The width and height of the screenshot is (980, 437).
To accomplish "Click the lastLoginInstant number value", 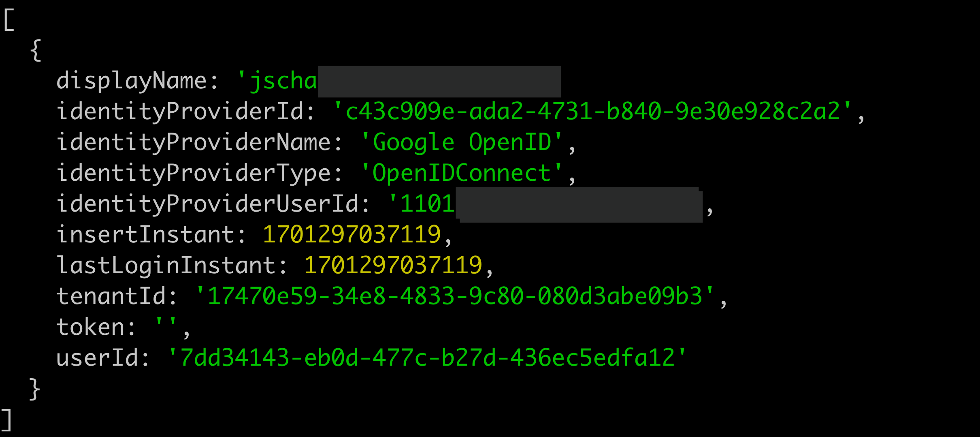I will tap(393, 266).
